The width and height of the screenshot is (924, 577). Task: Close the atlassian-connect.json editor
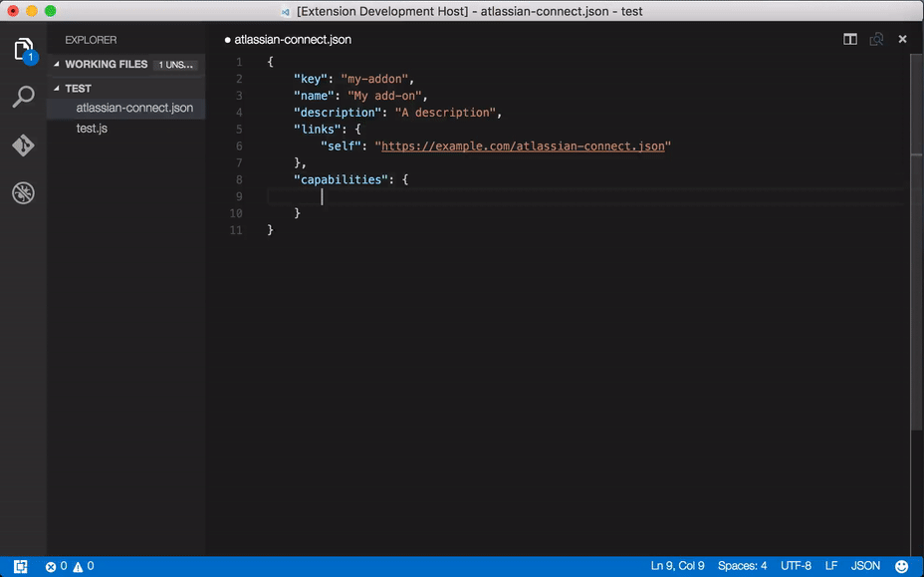pyautogui.click(x=902, y=40)
